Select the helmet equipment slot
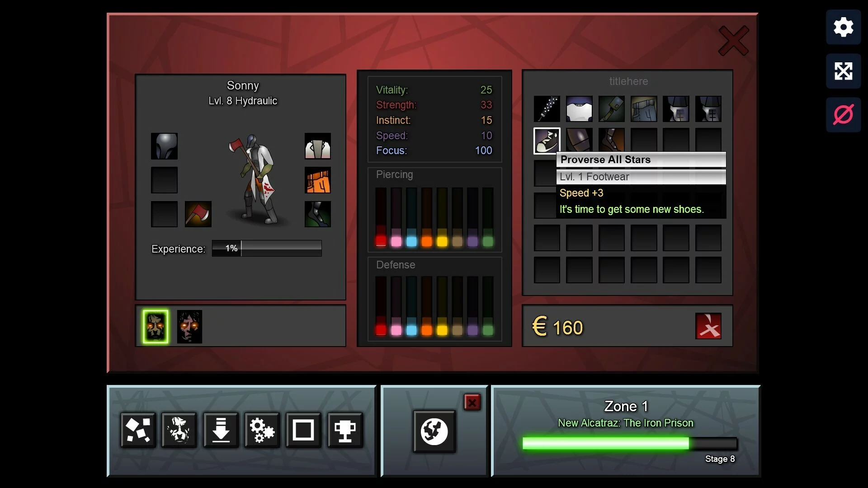The image size is (868, 488). (x=164, y=146)
